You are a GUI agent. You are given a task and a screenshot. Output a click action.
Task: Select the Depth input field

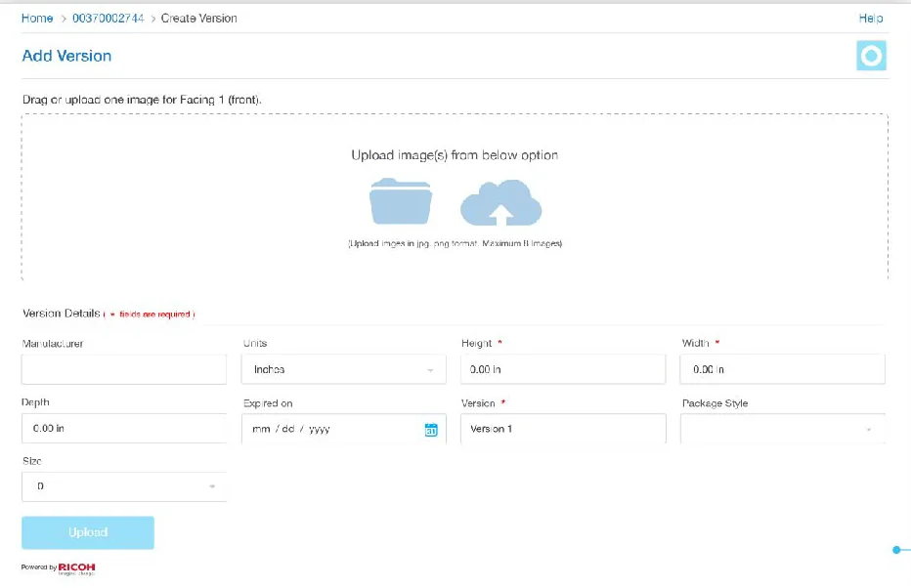coord(124,429)
